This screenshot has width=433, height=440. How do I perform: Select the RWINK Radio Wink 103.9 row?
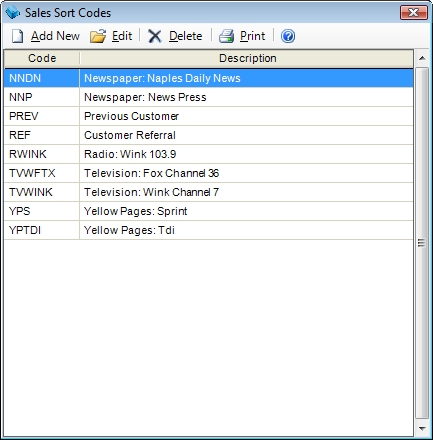point(209,154)
